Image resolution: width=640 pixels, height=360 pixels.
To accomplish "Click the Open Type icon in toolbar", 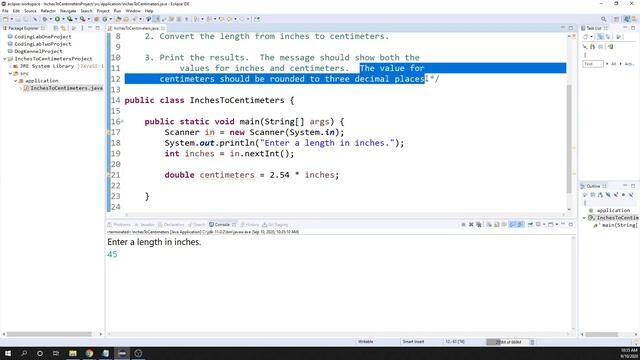I will click(x=118, y=19).
